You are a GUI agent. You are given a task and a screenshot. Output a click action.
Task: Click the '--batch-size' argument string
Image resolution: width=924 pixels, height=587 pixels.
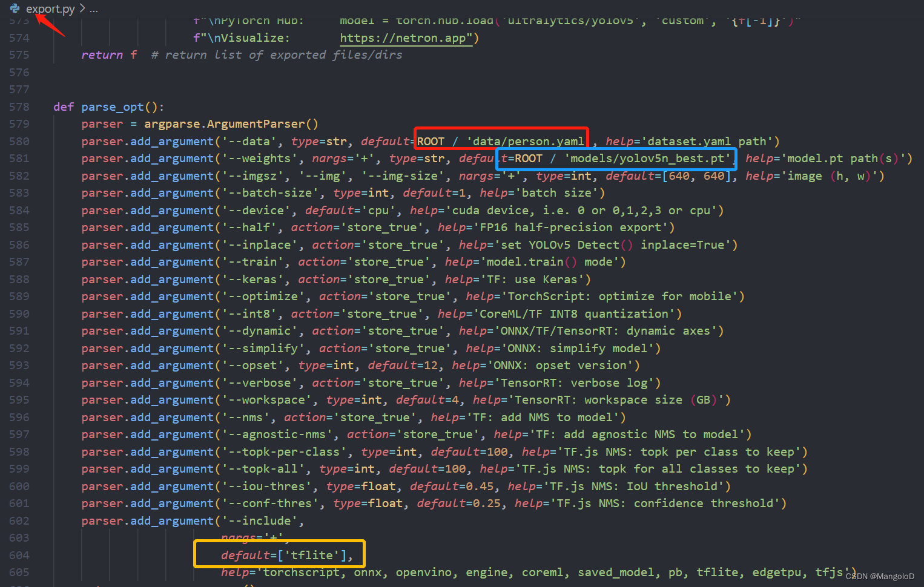[270, 193]
